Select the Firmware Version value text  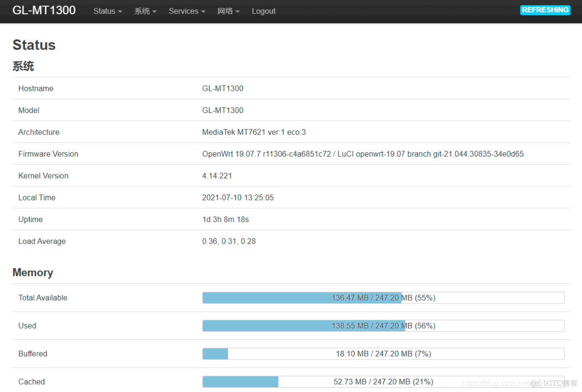click(362, 154)
